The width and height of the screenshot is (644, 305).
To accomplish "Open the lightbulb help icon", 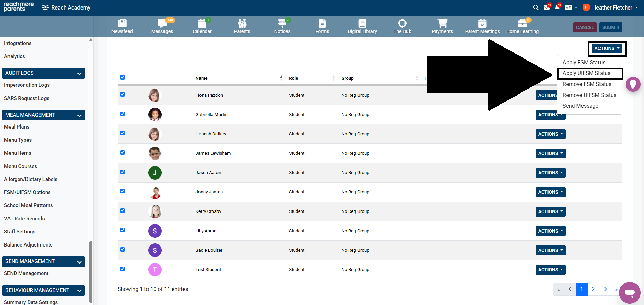I will click(633, 84).
